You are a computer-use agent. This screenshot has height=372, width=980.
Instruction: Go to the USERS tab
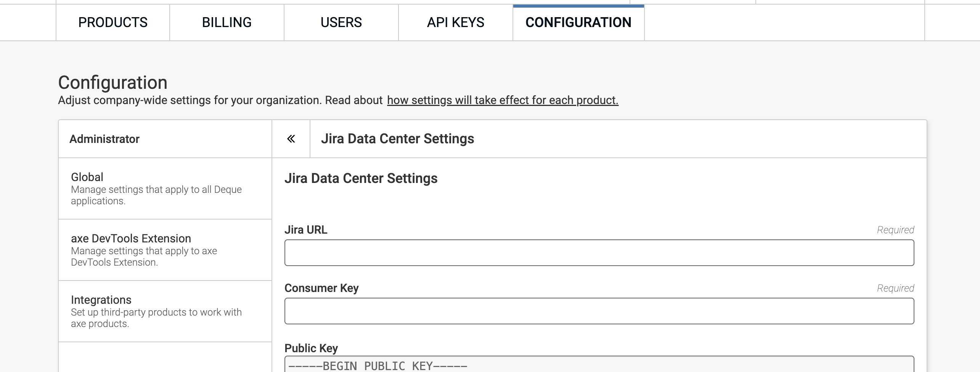(x=341, y=22)
